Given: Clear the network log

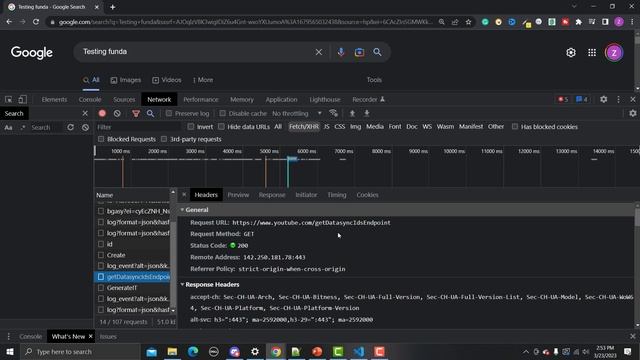Looking at the screenshot, I should tap(117, 113).
